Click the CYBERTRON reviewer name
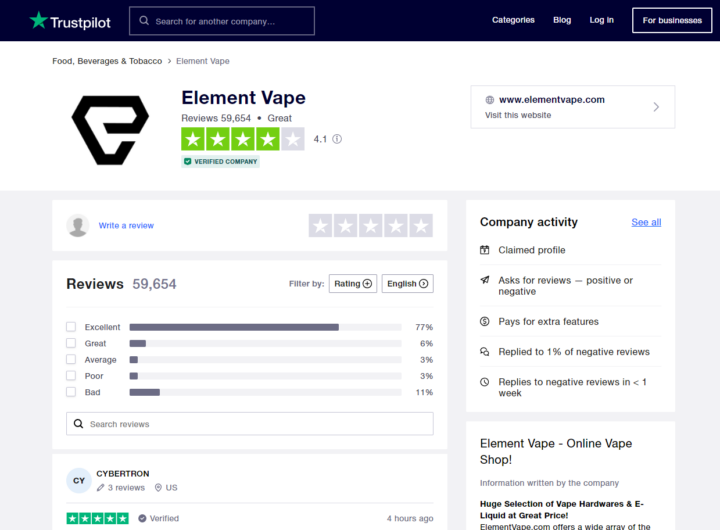The width and height of the screenshot is (720, 530). (123, 474)
